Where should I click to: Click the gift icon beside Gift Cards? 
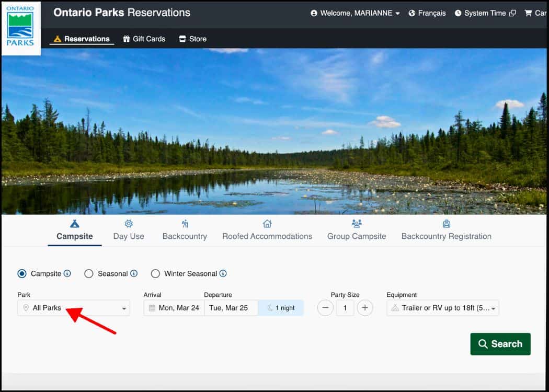(x=127, y=39)
